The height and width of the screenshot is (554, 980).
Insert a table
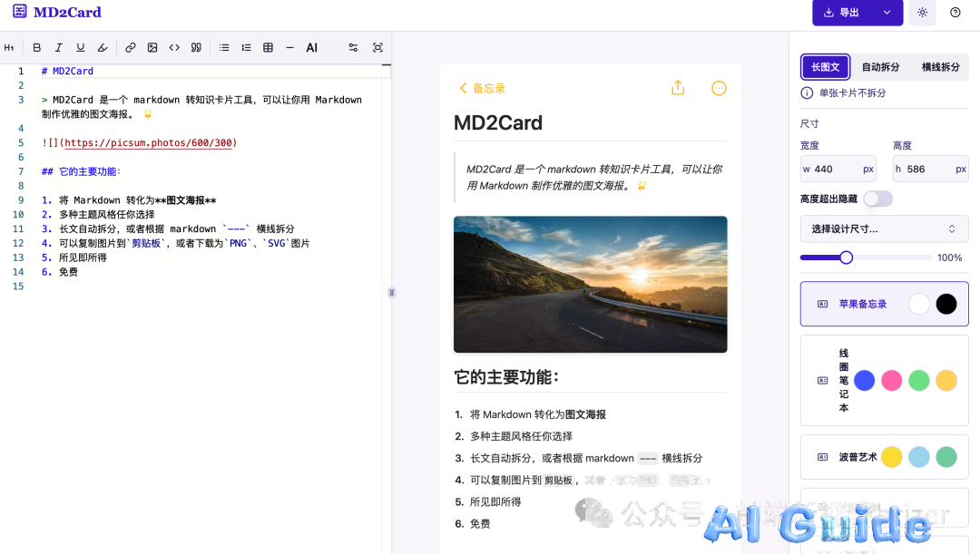[268, 47]
